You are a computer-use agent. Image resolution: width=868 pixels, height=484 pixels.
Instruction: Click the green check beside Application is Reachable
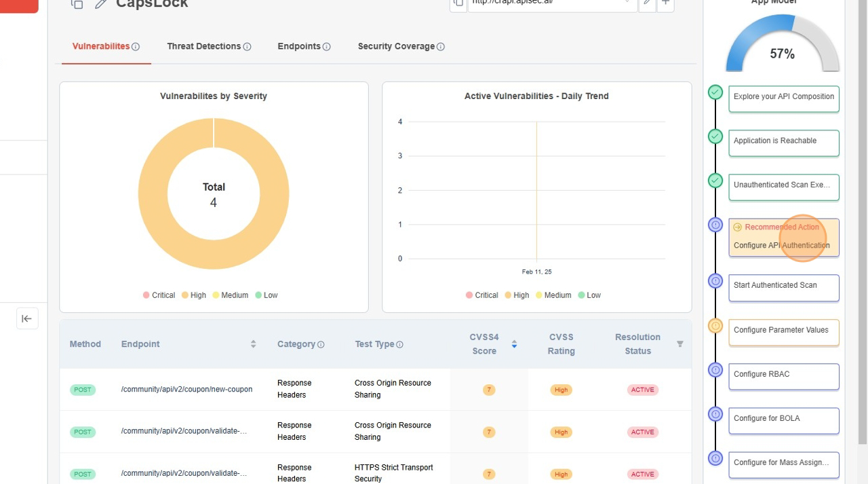[x=715, y=137]
